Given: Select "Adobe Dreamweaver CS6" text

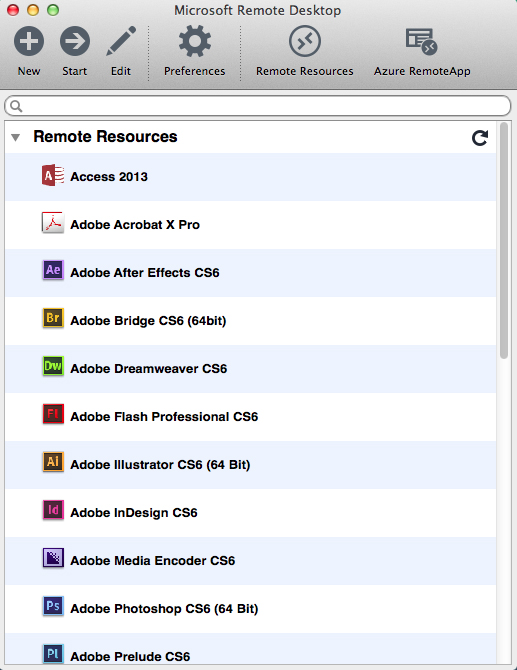Looking at the screenshot, I should coord(149,368).
